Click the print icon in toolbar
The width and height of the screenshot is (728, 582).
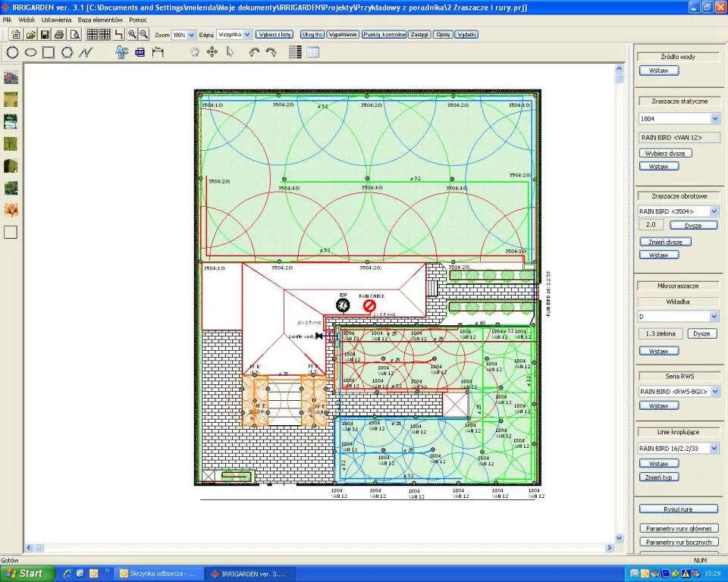[x=59, y=35]
